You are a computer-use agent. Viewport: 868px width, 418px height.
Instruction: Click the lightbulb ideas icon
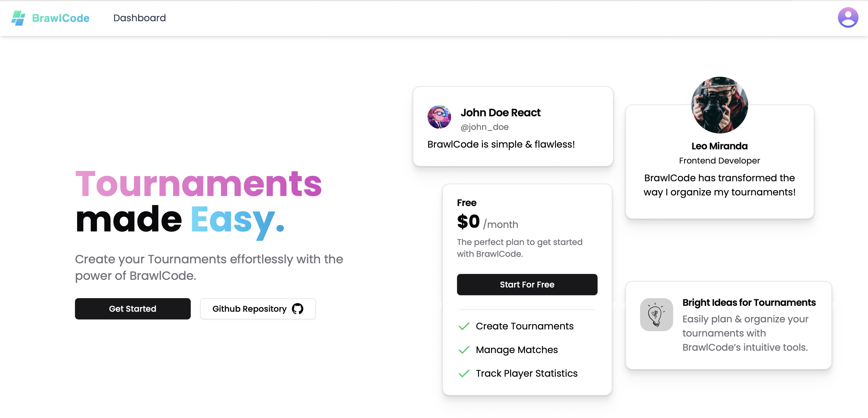(x=656, y=315)
